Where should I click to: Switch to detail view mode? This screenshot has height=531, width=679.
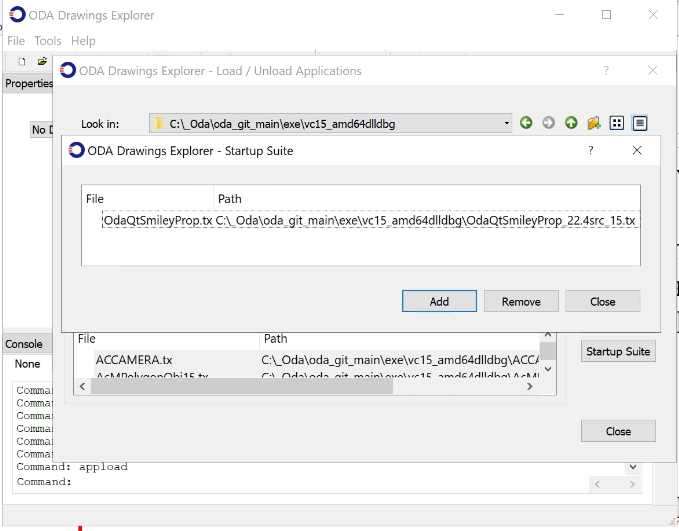[640, 123]
